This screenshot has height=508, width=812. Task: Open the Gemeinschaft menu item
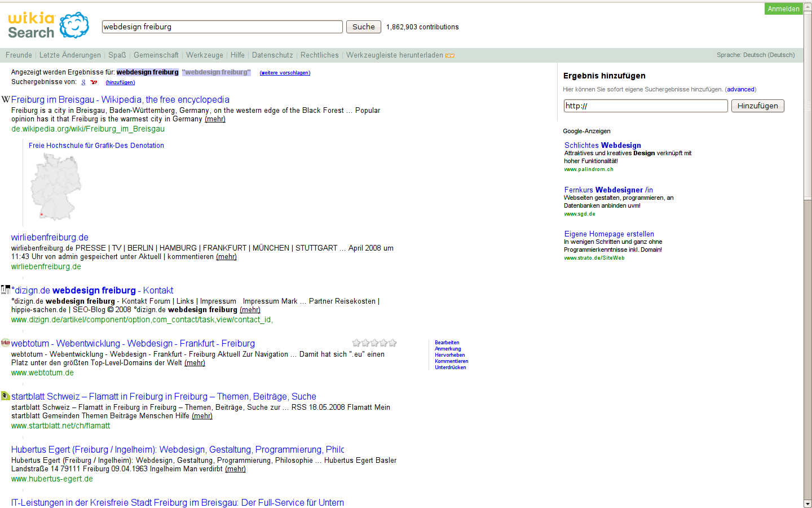(x=156, y=55)
